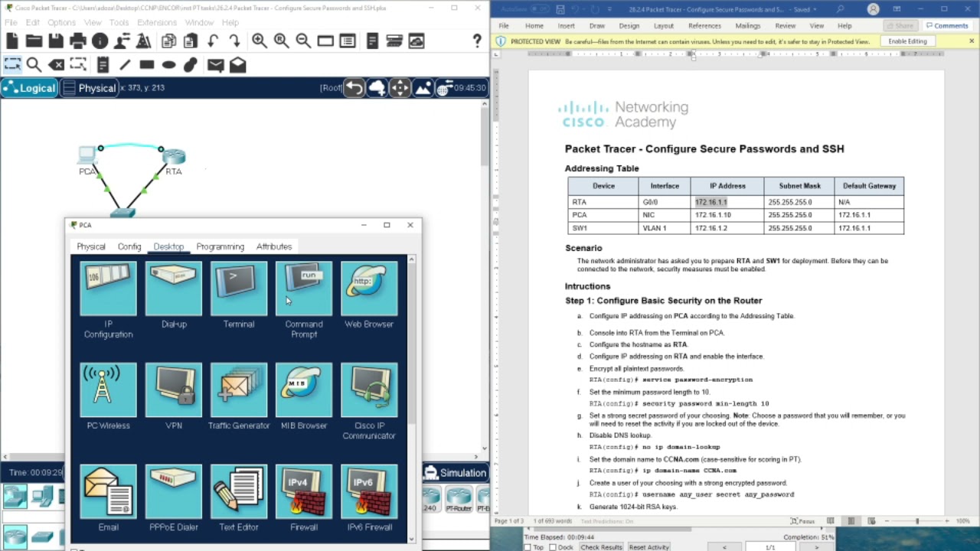The width and height of the screenshot is (980, 551).
Task: Open the VPN app icon
Action: click(x=174, y=390)
